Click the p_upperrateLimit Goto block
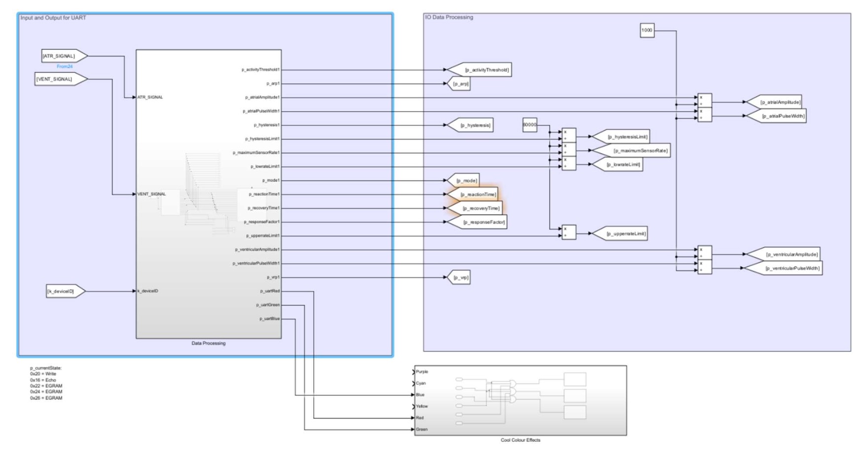The height and width of the screenshot is (464, 868). point(620,233)
